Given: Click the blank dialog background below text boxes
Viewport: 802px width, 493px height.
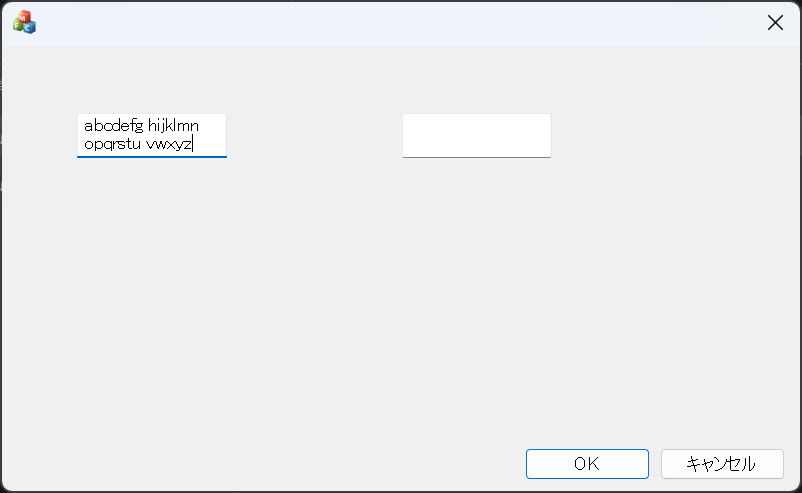Looking at the screenshot, I should (400, 300).
